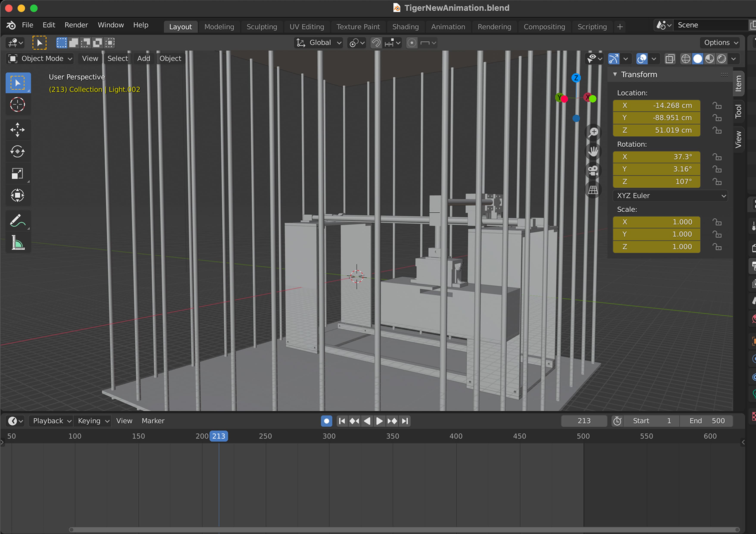Select the Transform tool
Screen dimensions: 756x534
point(17,196)
